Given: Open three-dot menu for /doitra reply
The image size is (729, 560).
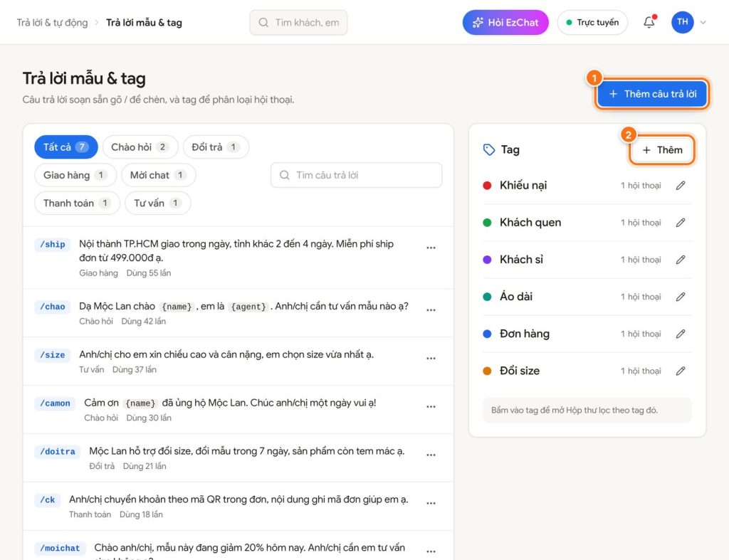Looking at the screenshot, I should point(431,455).
